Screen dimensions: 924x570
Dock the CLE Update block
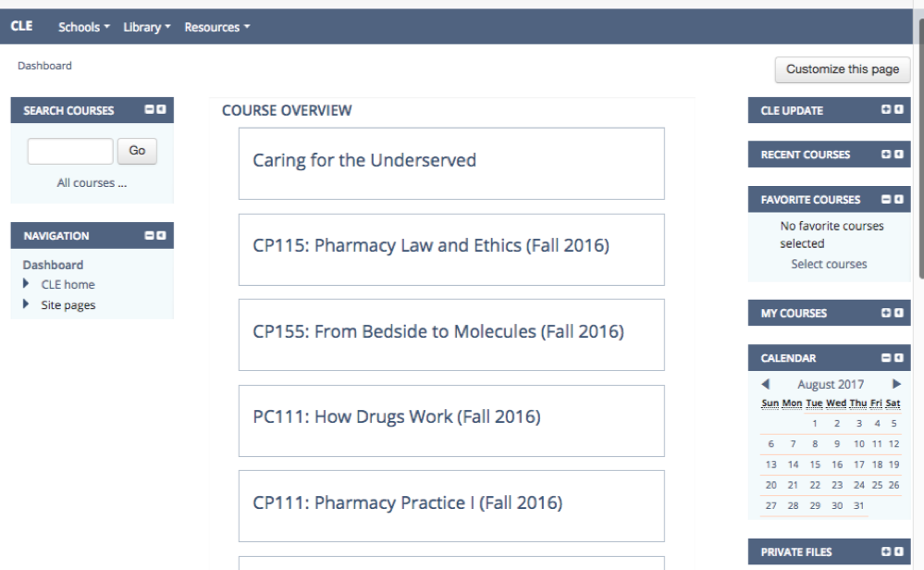898,110
